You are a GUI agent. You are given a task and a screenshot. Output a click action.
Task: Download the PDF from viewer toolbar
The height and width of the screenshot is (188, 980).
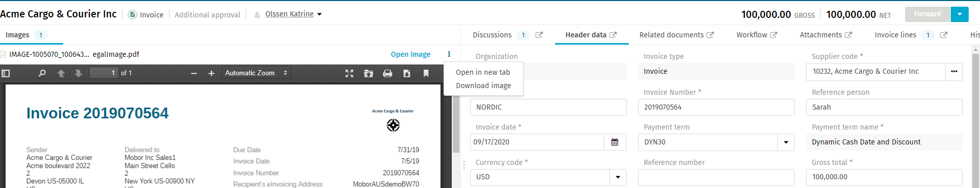click(407, 73)
